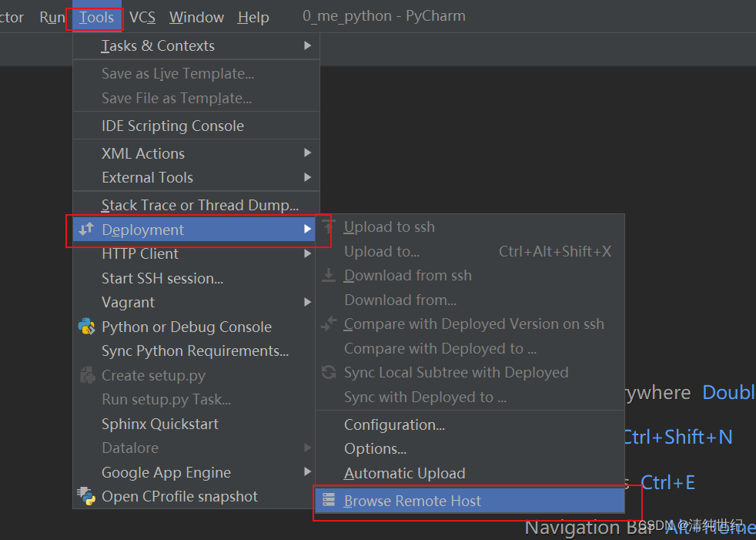Click Compare with Deployed Version icon
756x540 pixels.
point(329,324)
